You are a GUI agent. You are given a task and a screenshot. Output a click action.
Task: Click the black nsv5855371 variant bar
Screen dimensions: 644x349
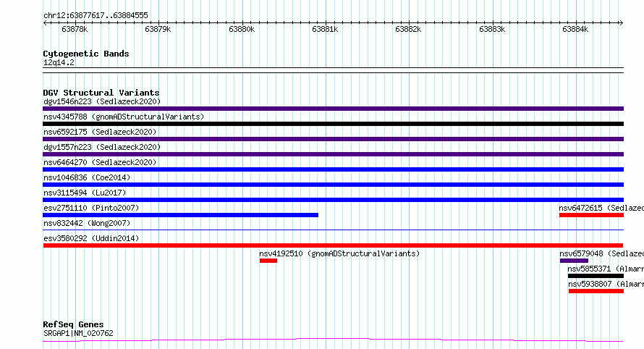click(596, 276)
